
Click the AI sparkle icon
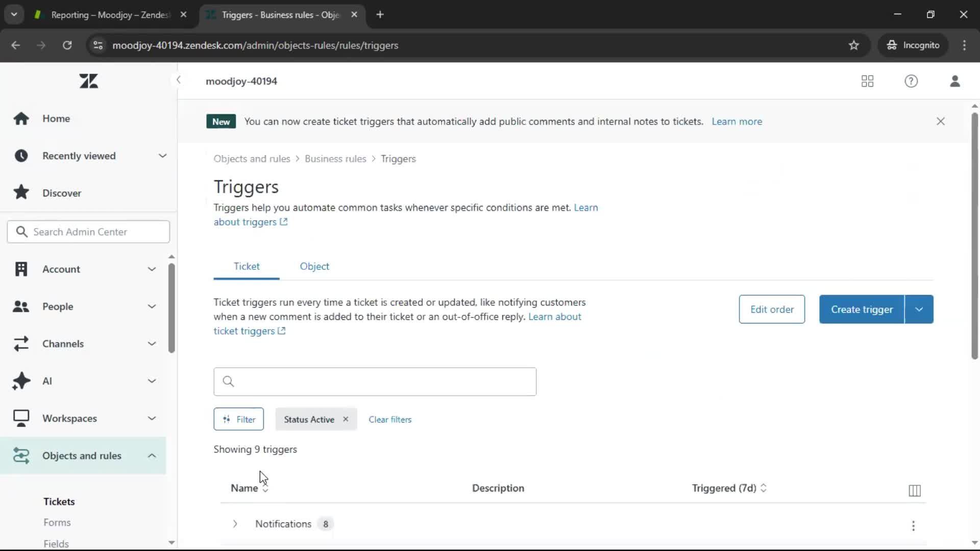(21, 381)
